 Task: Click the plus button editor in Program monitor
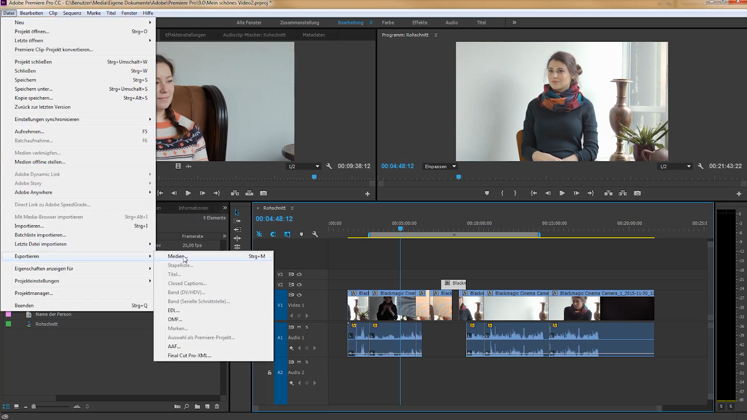(739, 193)
